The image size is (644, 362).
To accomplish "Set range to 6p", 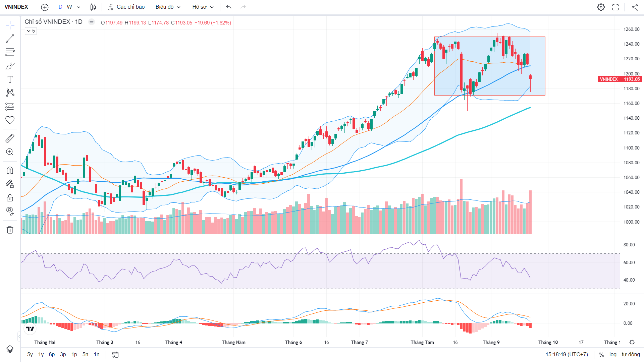I will pyautogui.click(x=52, y=355).
